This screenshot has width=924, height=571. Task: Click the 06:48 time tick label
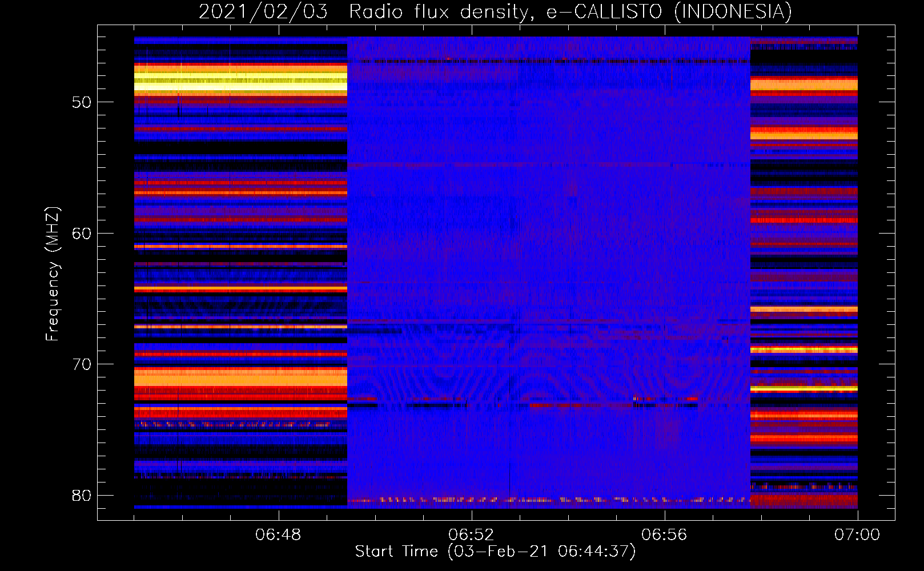point(278,534)
